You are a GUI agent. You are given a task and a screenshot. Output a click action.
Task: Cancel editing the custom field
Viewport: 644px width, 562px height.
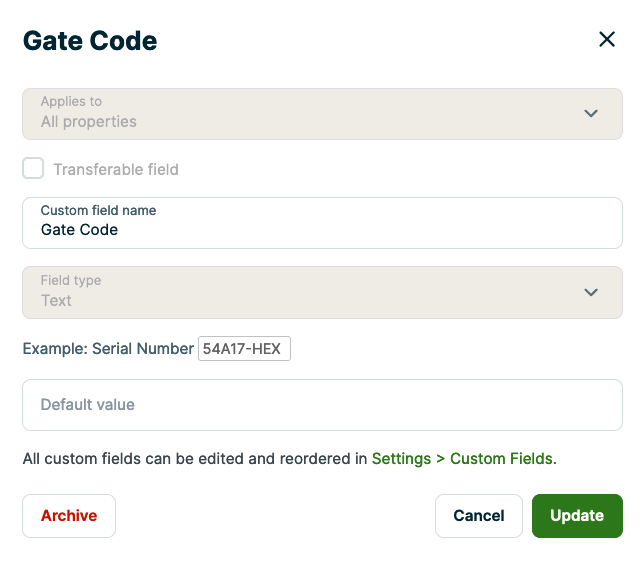coord(478,516)
